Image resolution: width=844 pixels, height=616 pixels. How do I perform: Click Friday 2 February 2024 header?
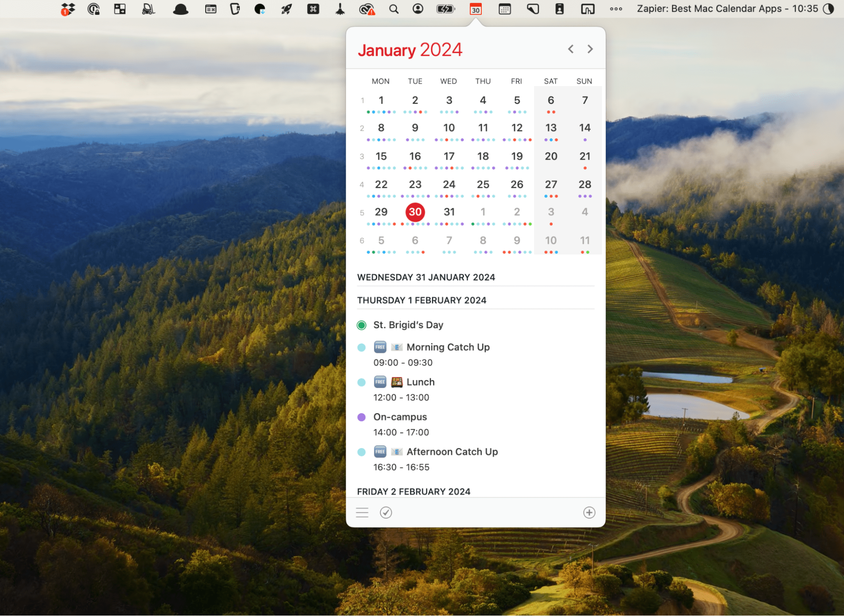tap(413, 492)
